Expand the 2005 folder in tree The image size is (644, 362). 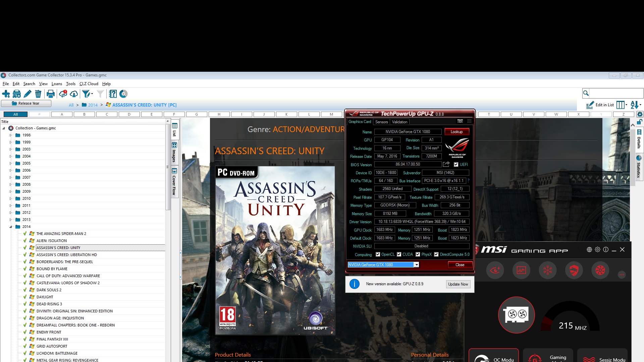(10, 163)
